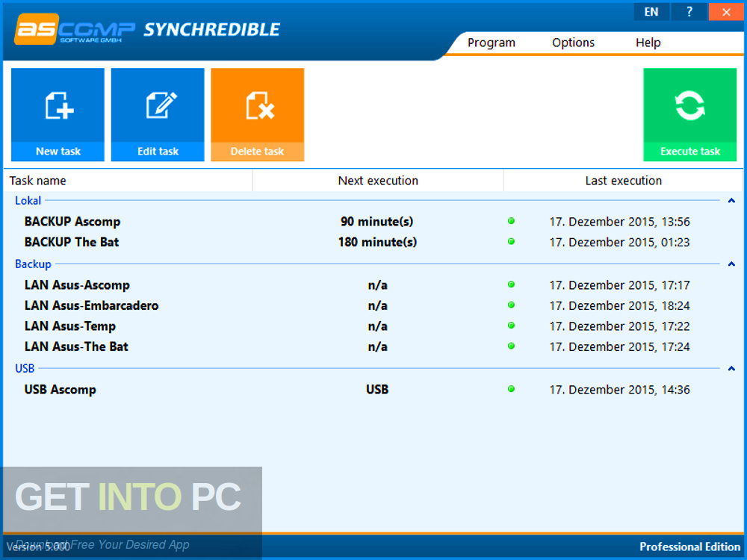
Task: Click green status dot for LAN Asus-Embarcadero
Action: [x=511, y=305]
